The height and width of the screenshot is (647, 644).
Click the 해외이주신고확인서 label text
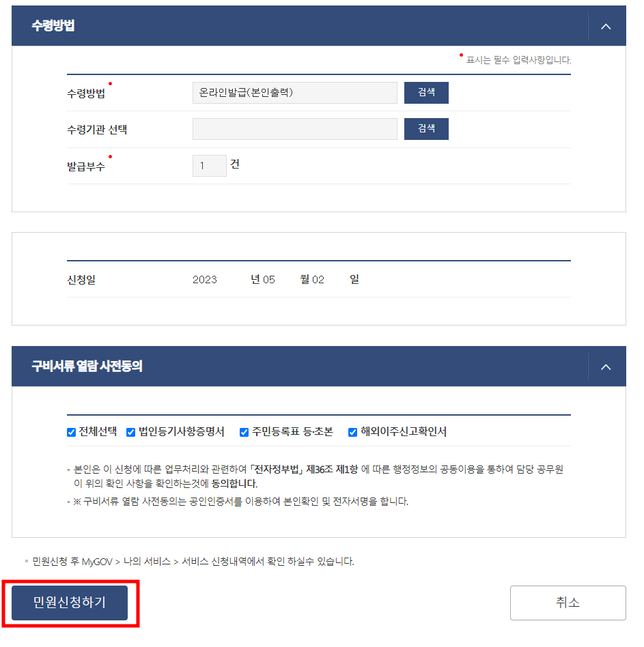pyautogui.click(x=404, y=431)
